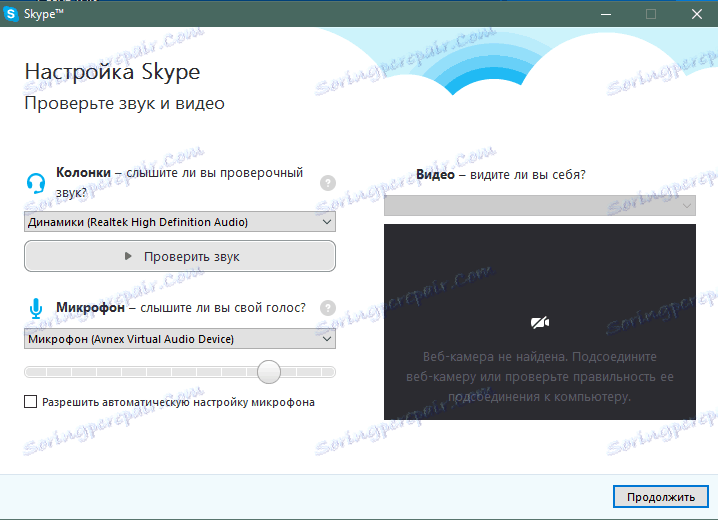The image size is (718, 520).
Task: Open help for the Микрофон question
Action: point(327,308)
